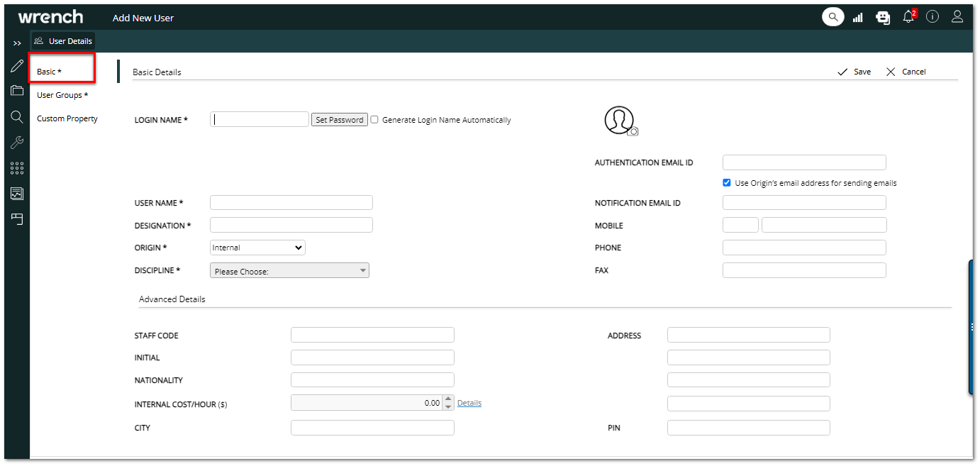Screen dimensions: 980x466
Task: Switch to the User Details tab
Action: (63, 41)
